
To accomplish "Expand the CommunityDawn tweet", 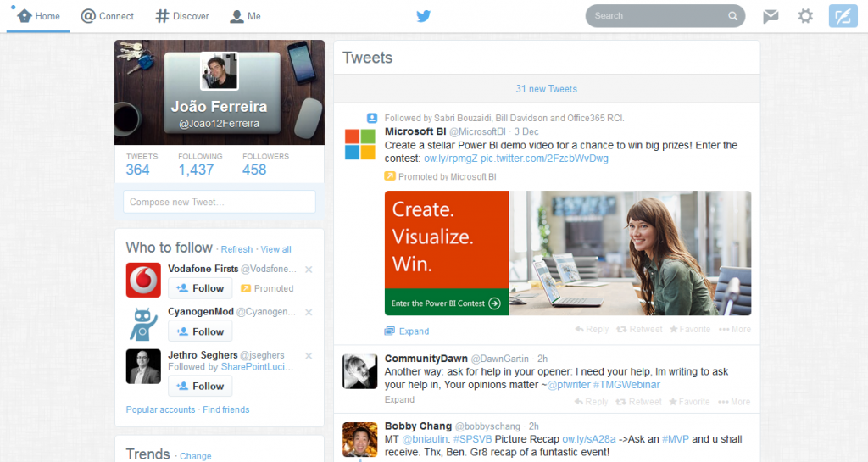I will coord(399,399).
